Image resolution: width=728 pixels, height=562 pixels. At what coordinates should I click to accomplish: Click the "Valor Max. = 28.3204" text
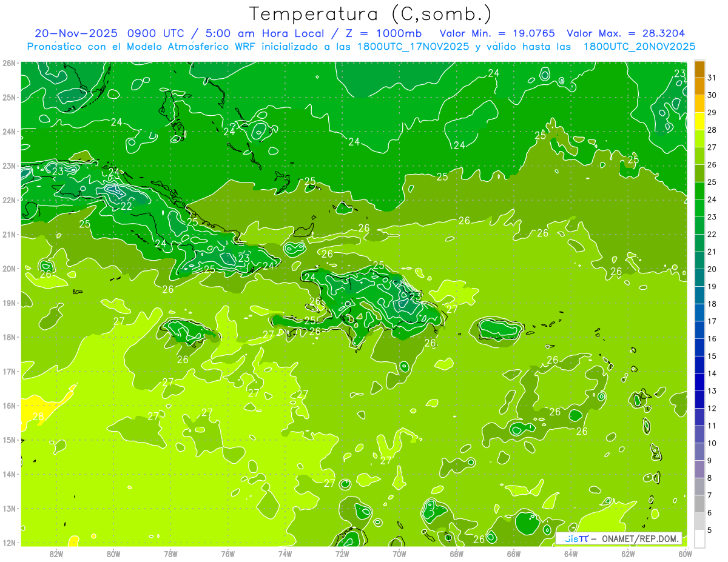[626, 33]
